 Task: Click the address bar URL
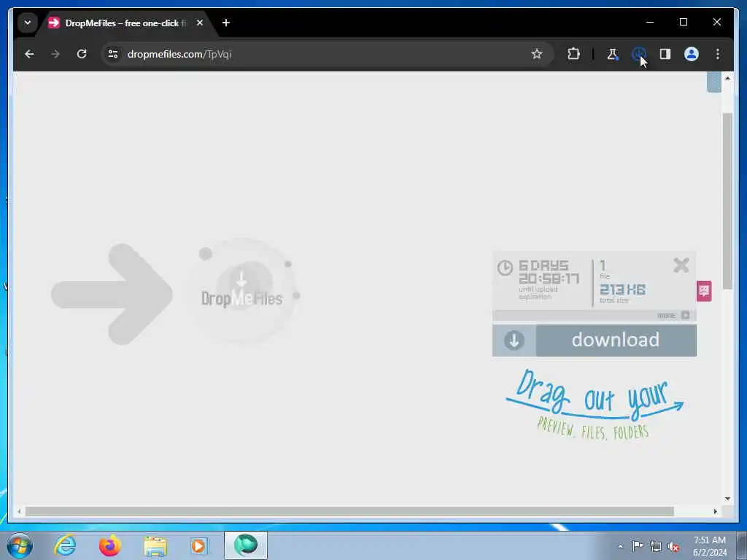click(x=179, y=54)
